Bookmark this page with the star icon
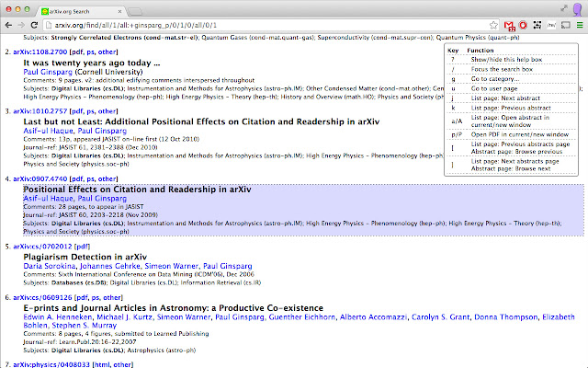The image size is (588, 368). click(x=493, y=25)
